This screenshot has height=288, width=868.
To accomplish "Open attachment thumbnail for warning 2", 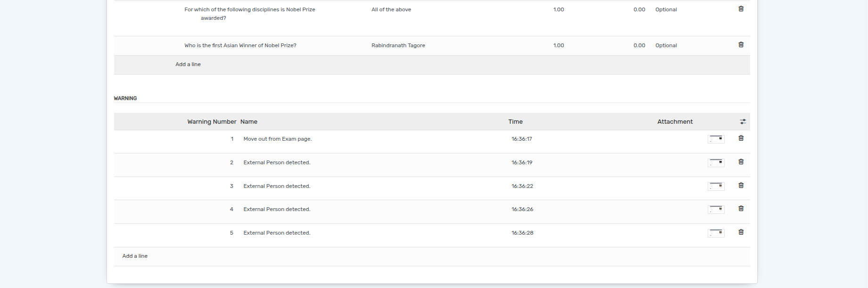I will [x=716, y=162].
